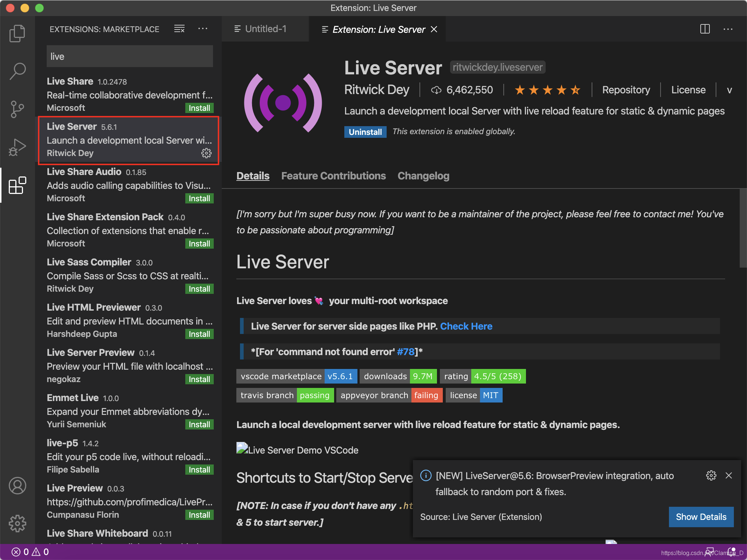Switch to the Untitled-1 editor tab

coord(265,29)
